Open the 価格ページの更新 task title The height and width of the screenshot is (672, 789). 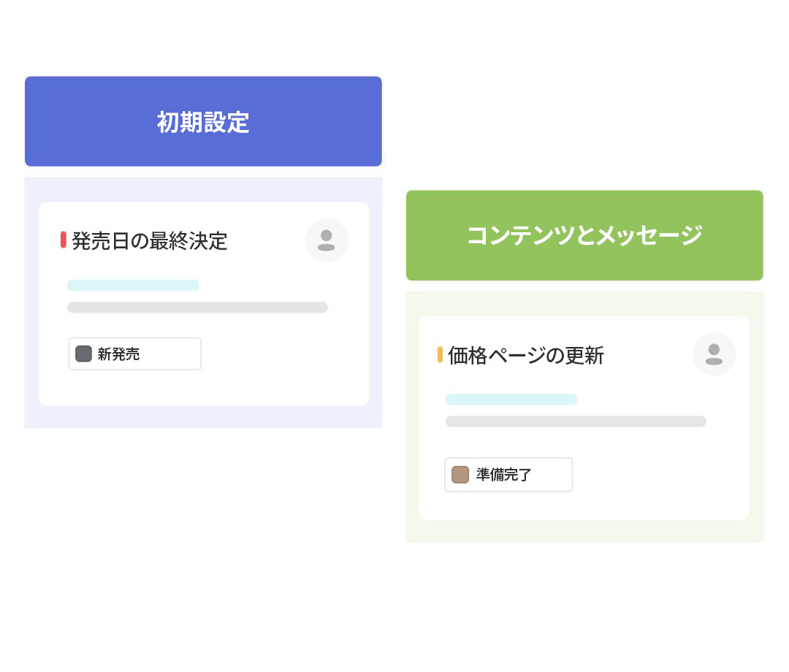526,356
